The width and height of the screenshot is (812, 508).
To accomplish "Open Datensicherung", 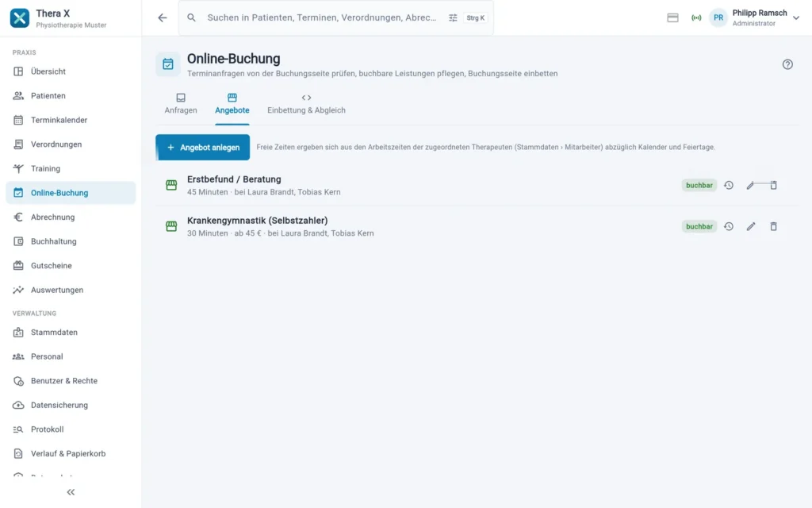I will pos(71,406).
